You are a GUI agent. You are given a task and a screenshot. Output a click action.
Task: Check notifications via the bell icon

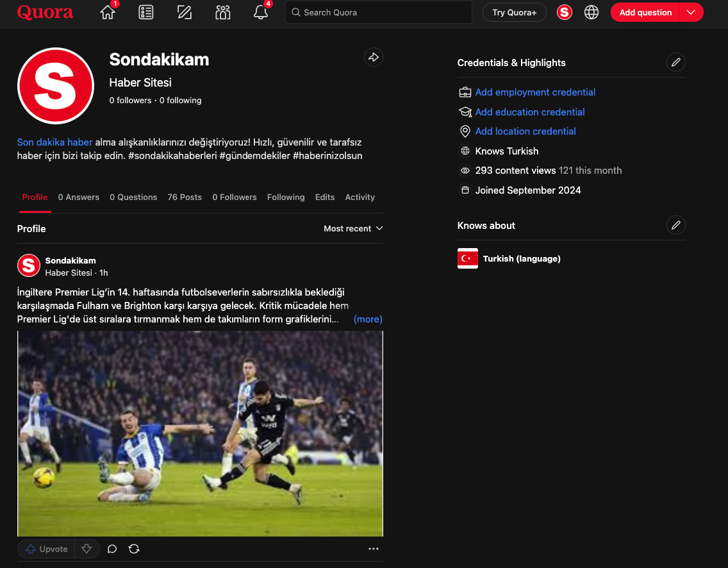pos(260,12)
